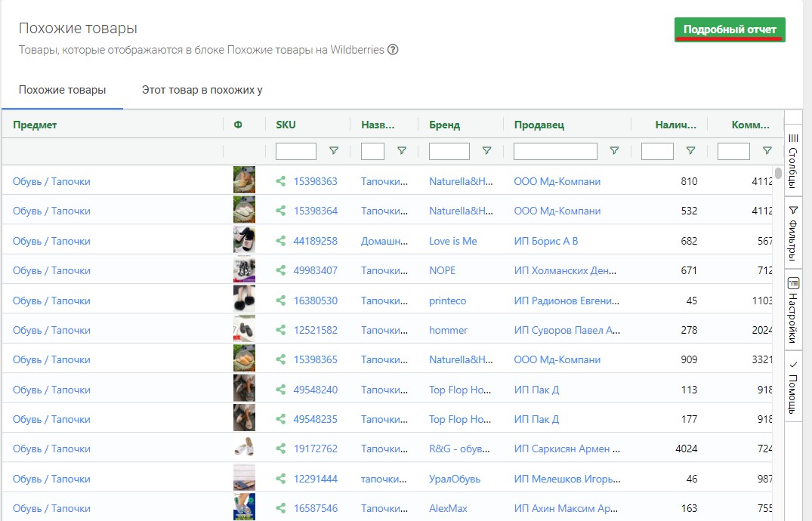Click the help question mark icon beside the subtitle

(393, 51)
